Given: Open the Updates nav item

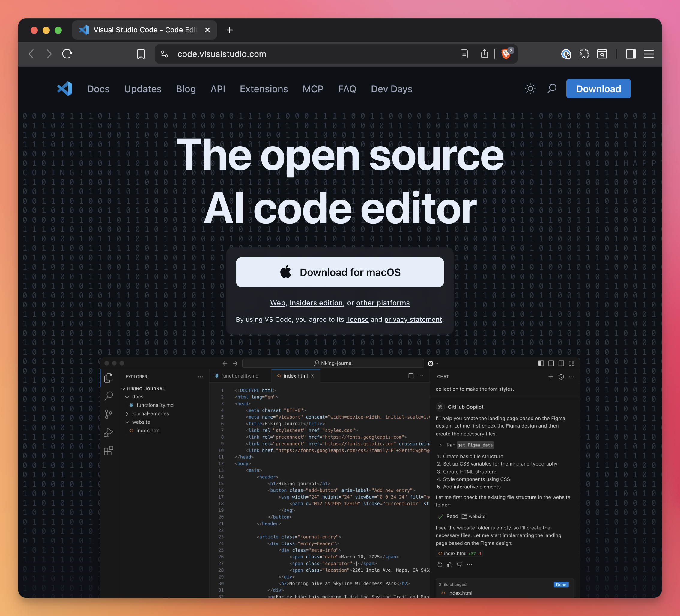Looking at the screenshot, I should [x=143, y=89].
